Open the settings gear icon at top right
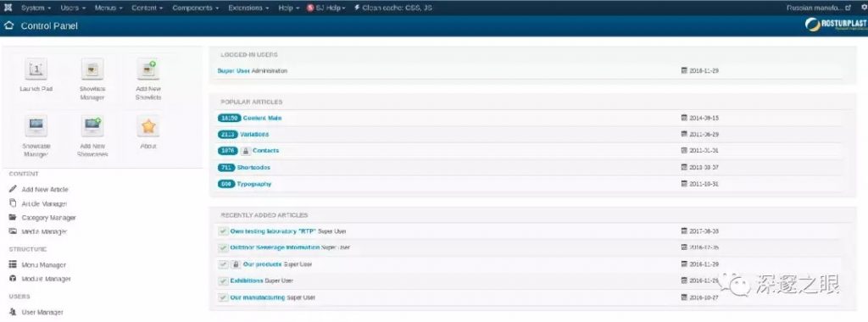This screenshot has height=322, width=868. 861,8
